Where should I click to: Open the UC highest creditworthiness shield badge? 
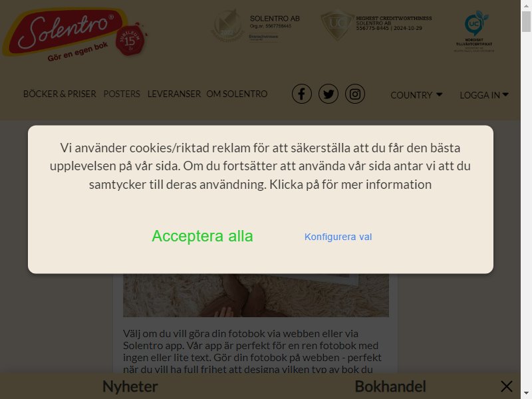click(337, 25)
